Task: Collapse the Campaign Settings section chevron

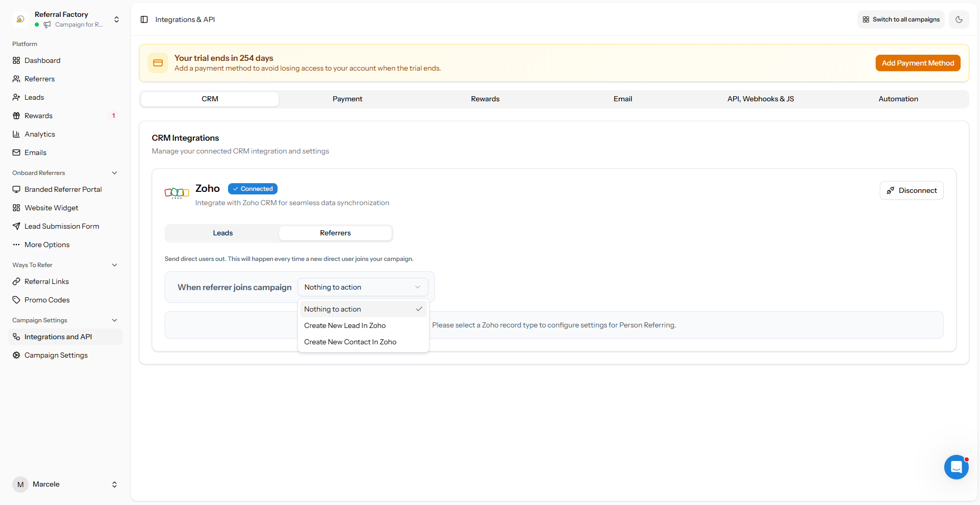Action: (x=115, y=320)
